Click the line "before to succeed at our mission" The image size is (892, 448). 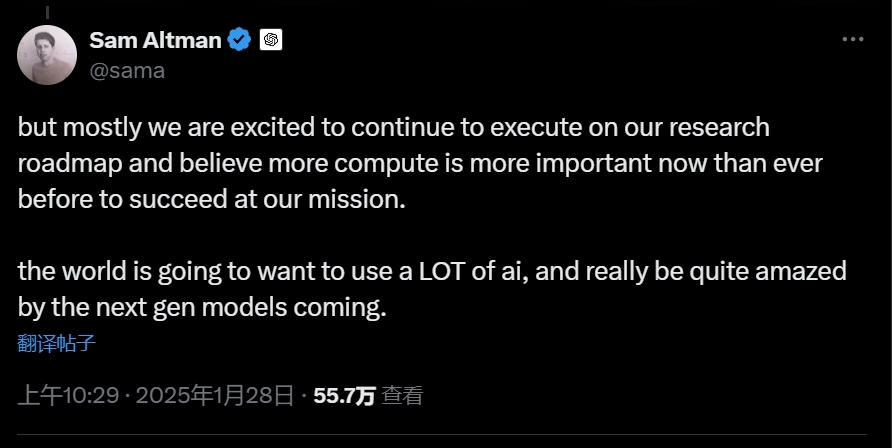pyautogui.click(x=211, y=199)
